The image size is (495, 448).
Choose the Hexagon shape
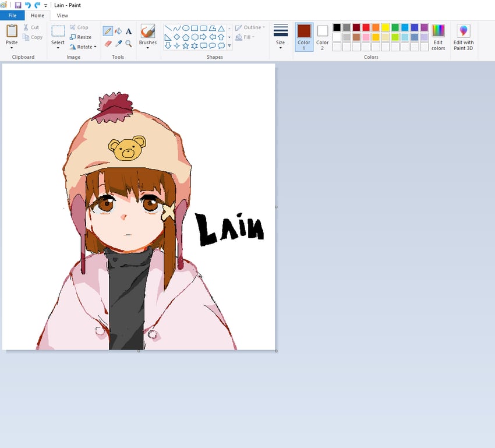tap(195, 37)
